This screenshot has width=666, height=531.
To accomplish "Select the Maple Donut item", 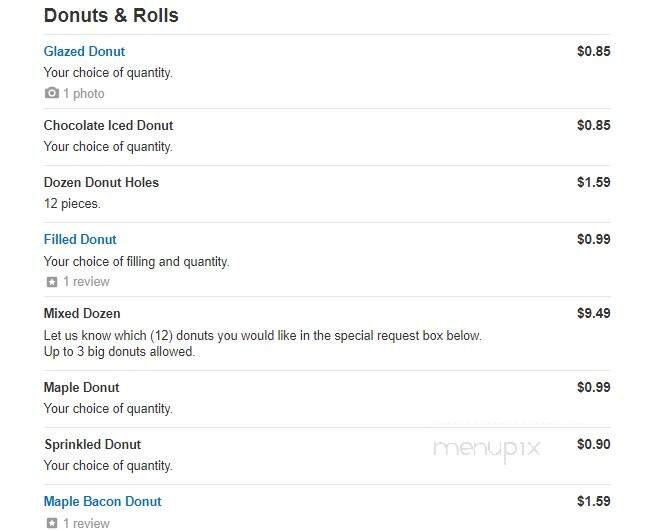I will pyautogui.click(x=81, y=387).
